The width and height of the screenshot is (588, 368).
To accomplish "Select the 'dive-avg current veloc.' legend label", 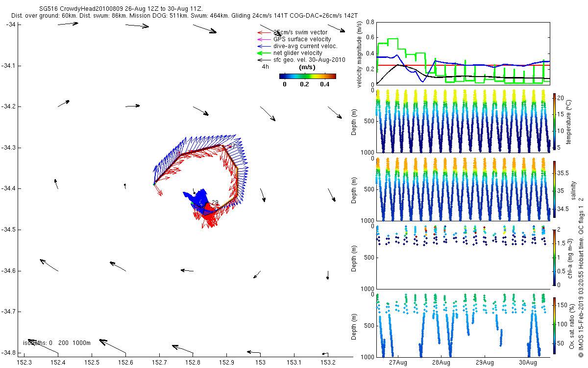I will 306,46.
